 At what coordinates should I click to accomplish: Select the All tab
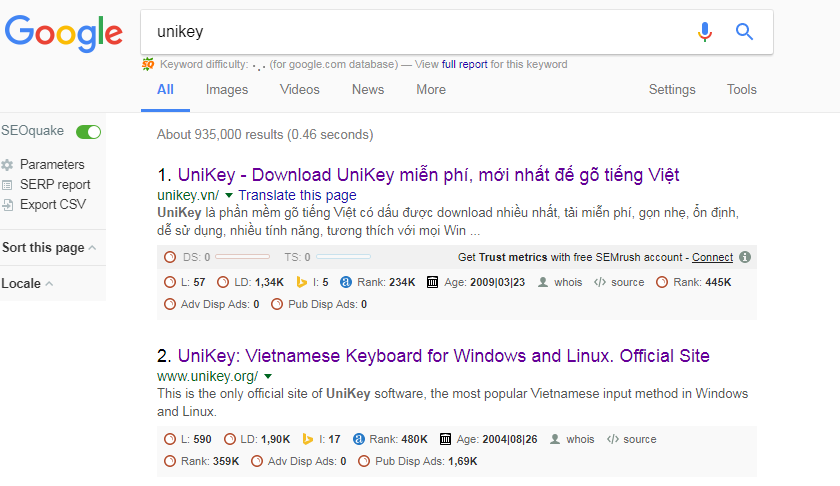[165, 89]
